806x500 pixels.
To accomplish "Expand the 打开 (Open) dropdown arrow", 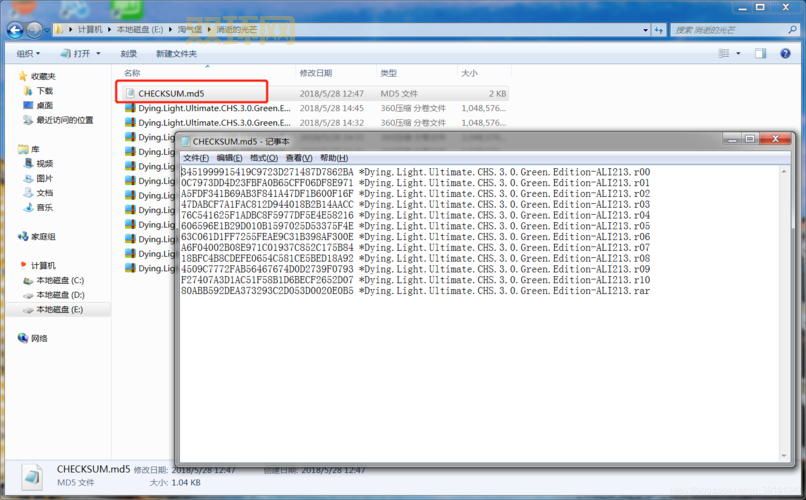I will pos(97,54).
